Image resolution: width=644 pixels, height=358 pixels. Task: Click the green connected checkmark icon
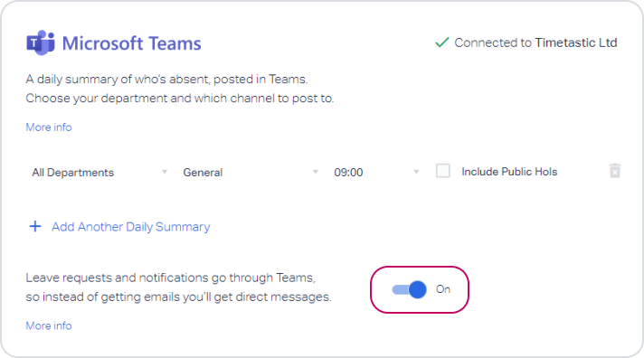tap(442, 42)
